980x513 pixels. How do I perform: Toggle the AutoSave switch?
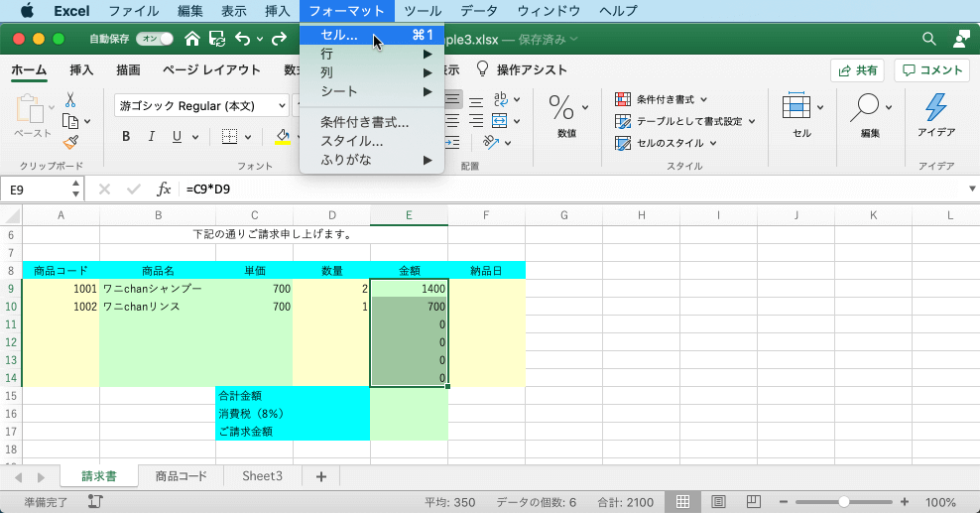click(x=155, y=39)
